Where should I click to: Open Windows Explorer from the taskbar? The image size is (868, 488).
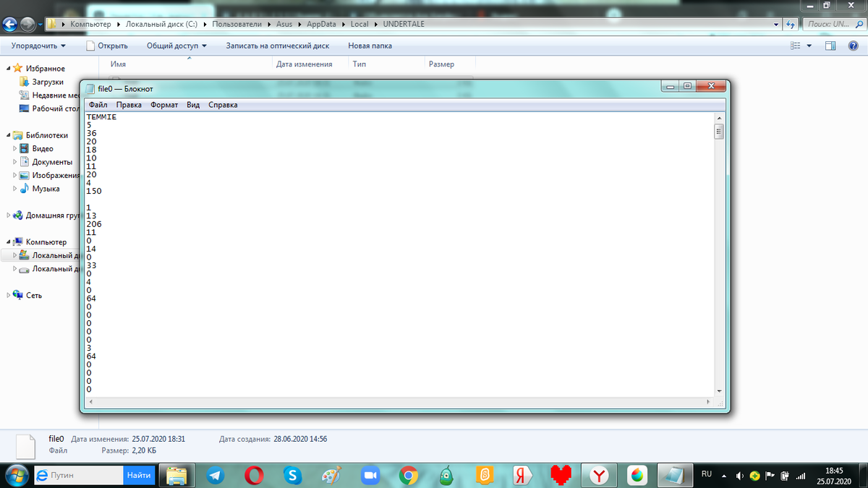tap(177, 475)
